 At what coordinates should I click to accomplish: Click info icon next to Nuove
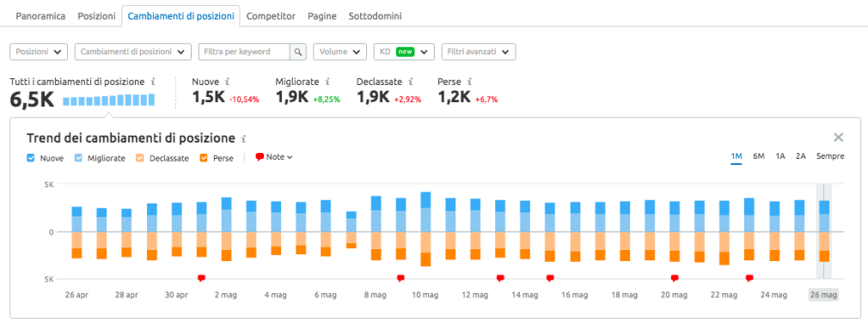[228, 82]
